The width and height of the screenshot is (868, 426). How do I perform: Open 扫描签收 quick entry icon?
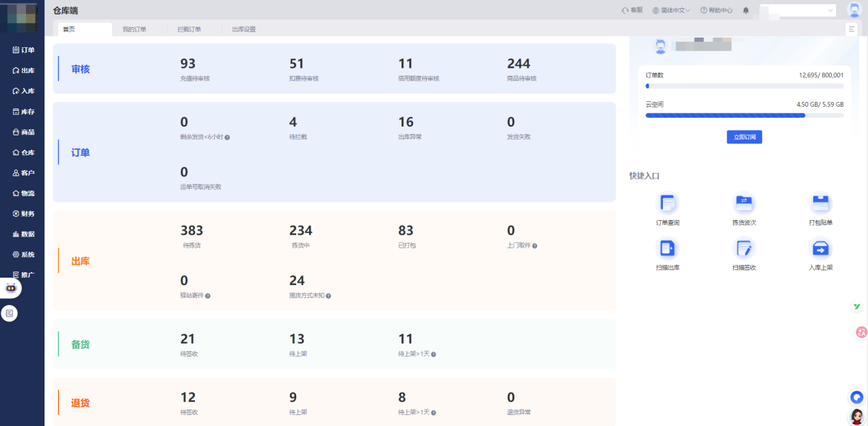point(744,248)
